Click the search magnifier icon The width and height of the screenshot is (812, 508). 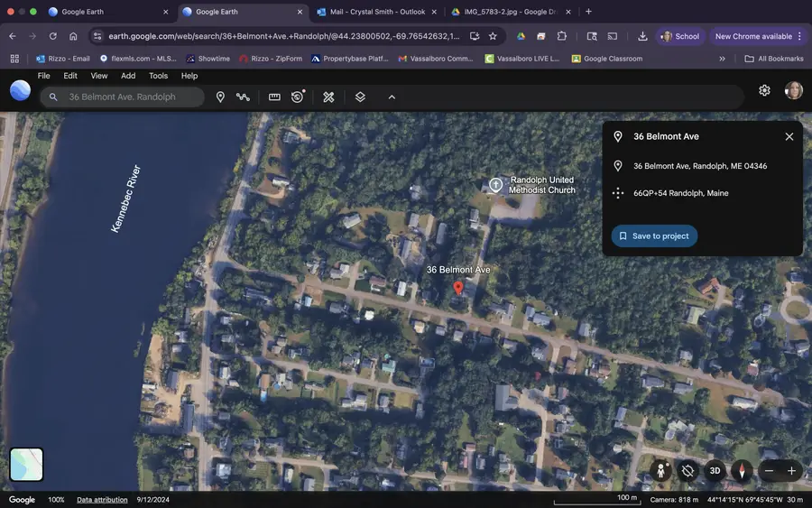pos(53,97)
